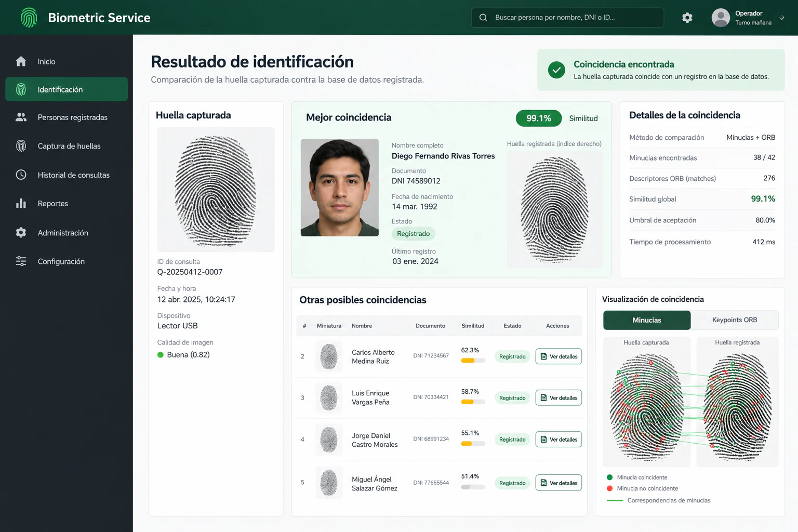Viewport: 798px width, 532px height.
Task: Click fingerprint thumbnail of Miguel Ángel Salazar Gómez
Action: click(329, 483)
